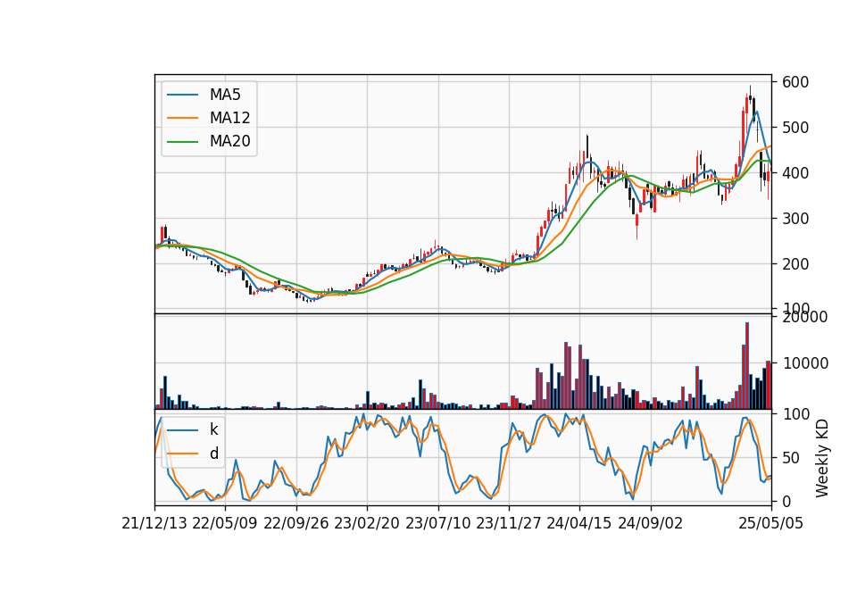The image size is (857, 616).
Task: Click the 22/05/09 date tick label
Action: [225, 523]
